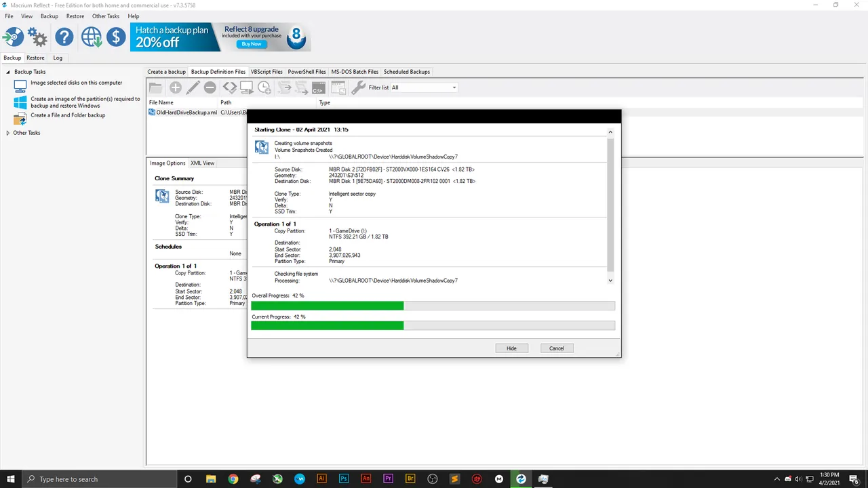Viewport: 868px width, 488px height.
Task: Open Adobe Photoshop from taskbar
Action: [344, 479]
